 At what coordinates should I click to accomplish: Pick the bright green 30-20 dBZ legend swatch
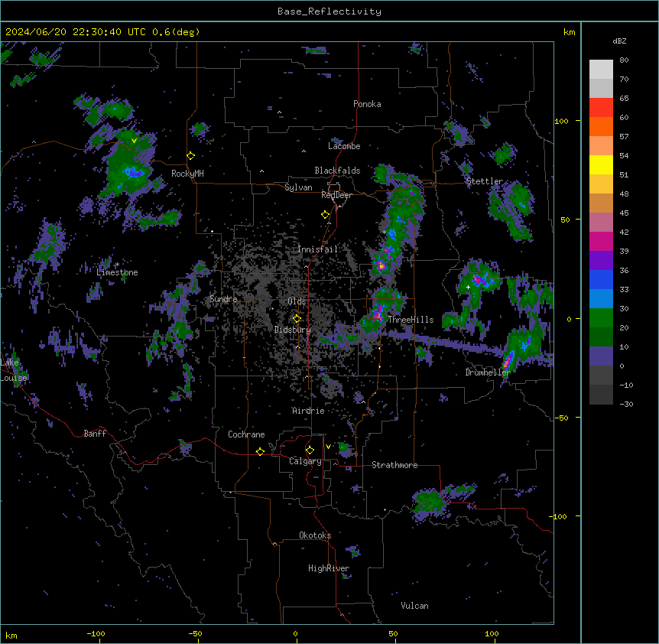(601, 318)
